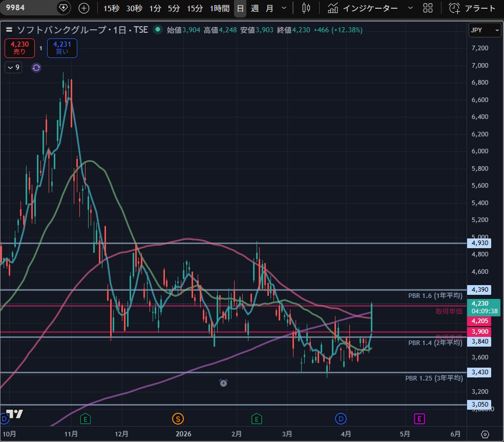Click the PBR 1.25 (3年平均) line label
Screen dimensions: 504x442
point(434,378)
